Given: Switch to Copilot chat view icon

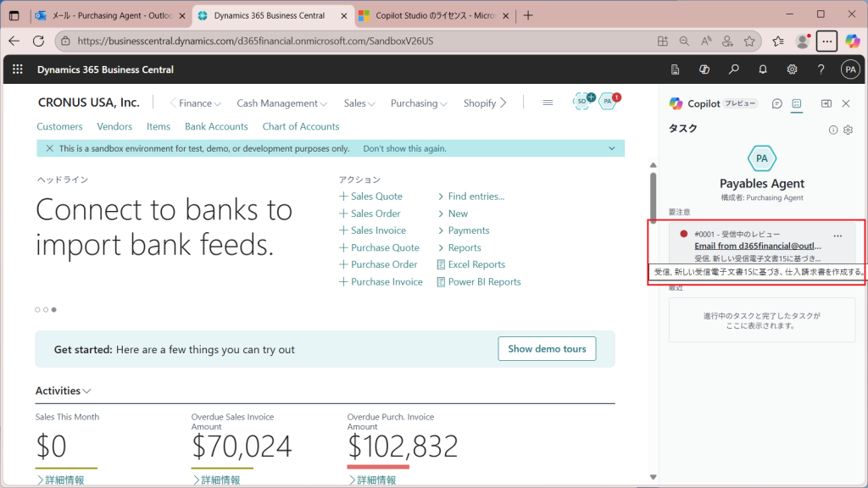Looking at the screenshot, I should (776, 103).
